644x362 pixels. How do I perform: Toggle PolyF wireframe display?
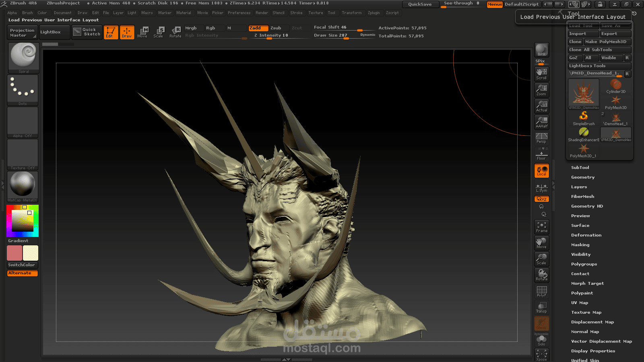541,291
